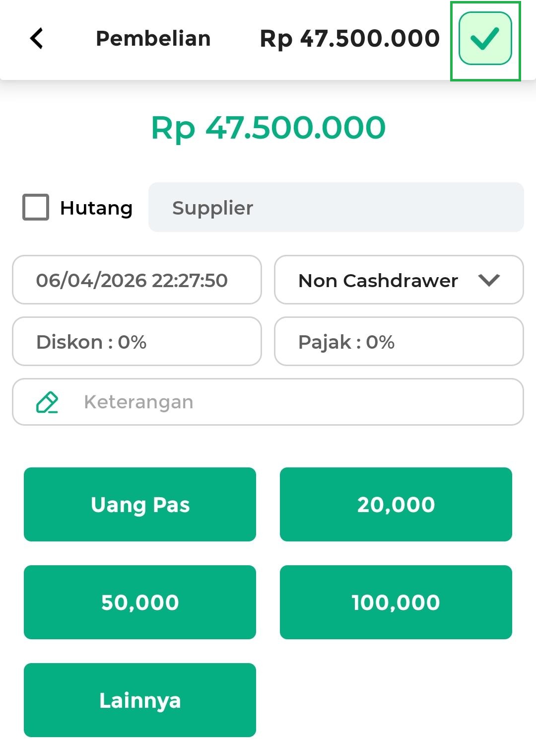The image size is (536, 756).
Task: Open the Supplier selection field
Action: click(336, 207)
